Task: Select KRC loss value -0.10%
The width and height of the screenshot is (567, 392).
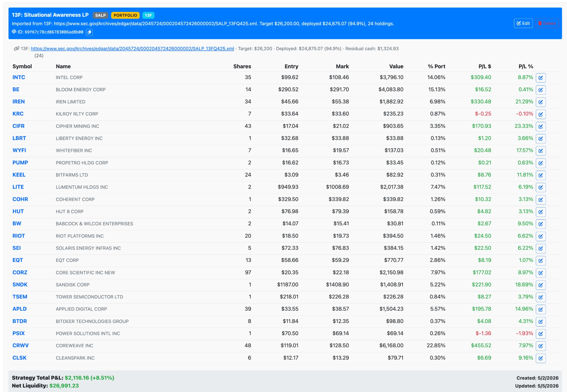Action: pos(524,114)
